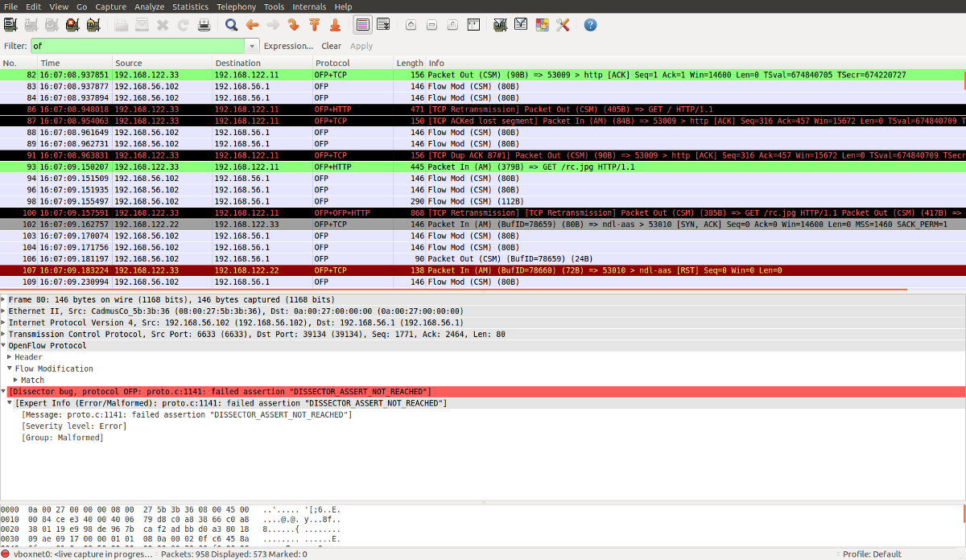
Task: Toggle auto-scroll in live capture
Action: 384,25
